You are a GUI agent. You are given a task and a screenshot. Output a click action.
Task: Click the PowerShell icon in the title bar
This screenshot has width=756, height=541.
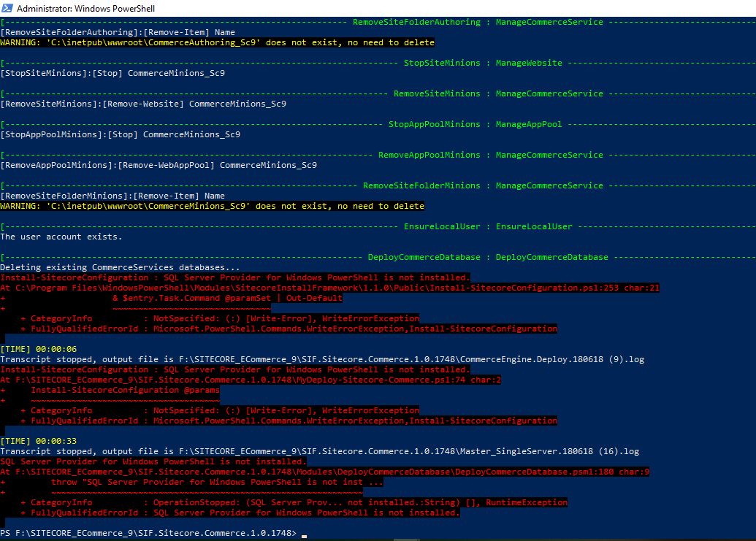pyautogui.click(x=7, y=8)
